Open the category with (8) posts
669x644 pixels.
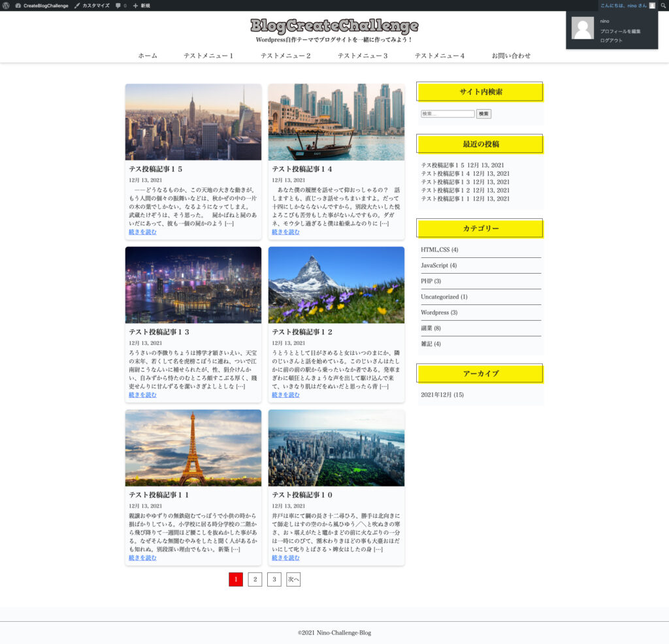pyautogui.click(x=431, y=329)
